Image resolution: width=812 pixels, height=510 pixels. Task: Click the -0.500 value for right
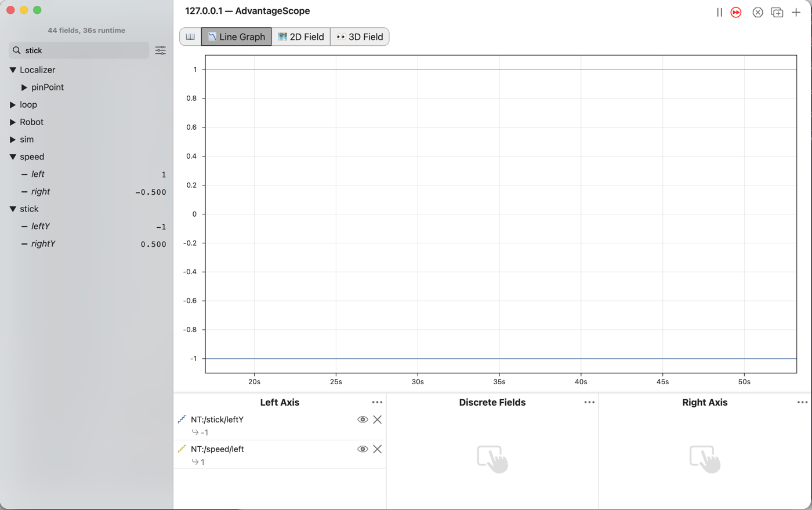(151, 192)
